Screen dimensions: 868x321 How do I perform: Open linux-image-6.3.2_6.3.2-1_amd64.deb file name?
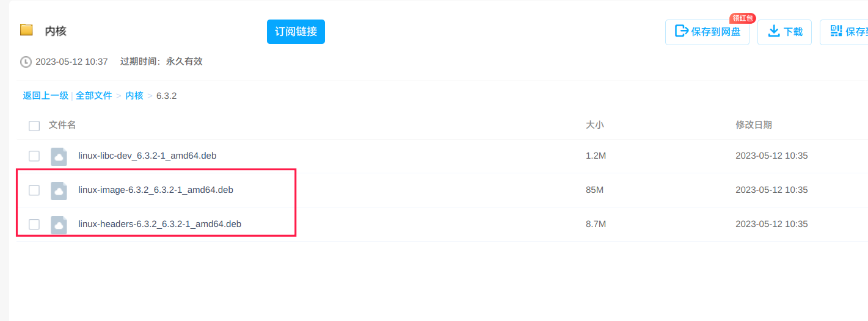[156, 190]
